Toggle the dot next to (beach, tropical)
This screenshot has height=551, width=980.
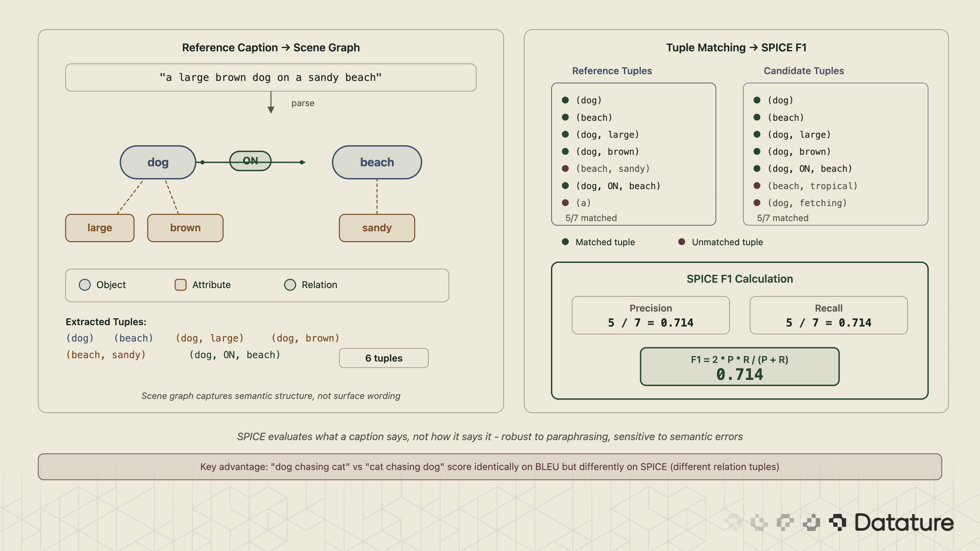point(757,186)
